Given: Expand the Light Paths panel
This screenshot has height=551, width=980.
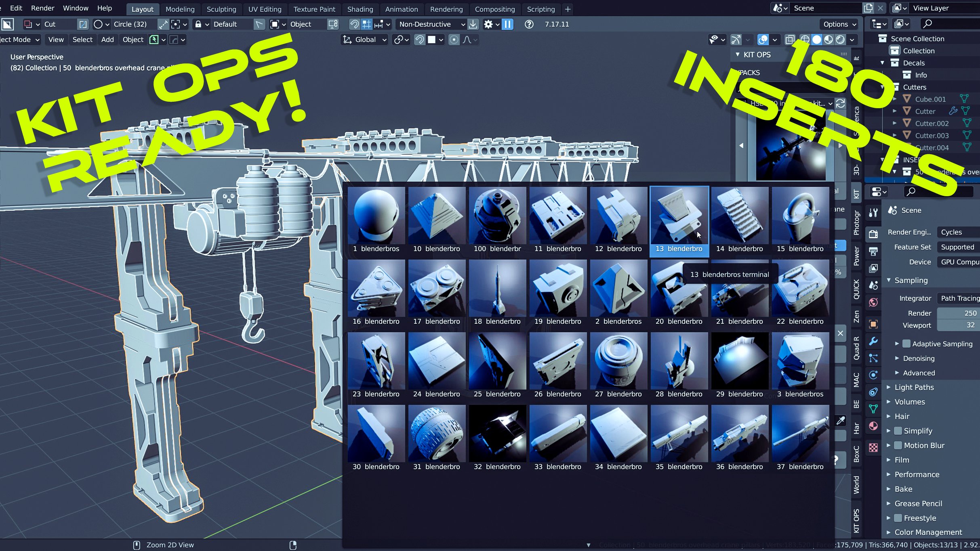Looking at the screenshot, I should [914, 387].
